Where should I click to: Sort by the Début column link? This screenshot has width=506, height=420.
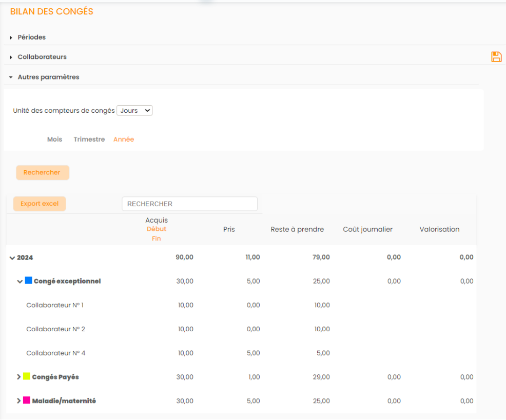157,229
